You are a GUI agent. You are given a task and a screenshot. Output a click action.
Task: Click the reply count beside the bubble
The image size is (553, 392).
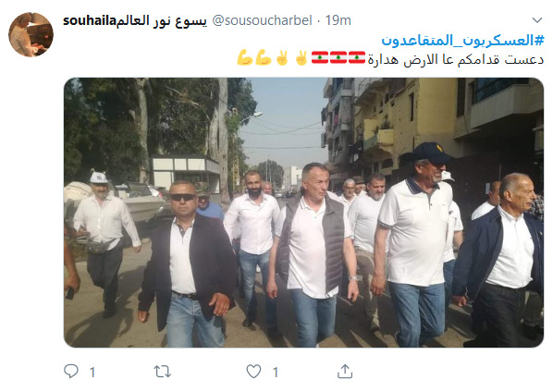tap(92, 372)
